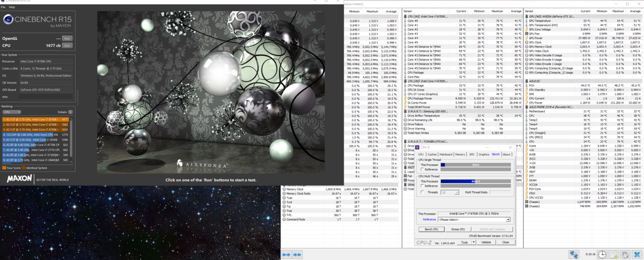The image size is (644, 260).
Task: Click the CPU-Z title bar icon
Action: pyautogui.click(x=417, y=147)
